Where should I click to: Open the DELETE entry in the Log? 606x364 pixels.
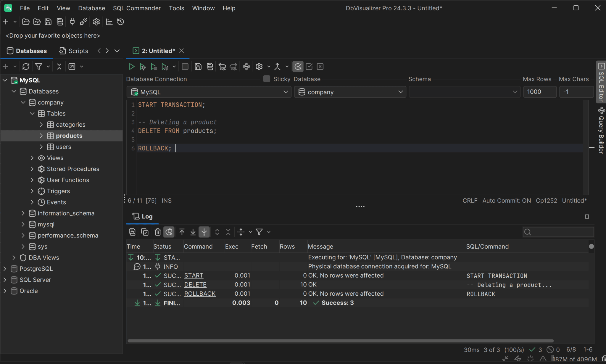tap(195, 284)
